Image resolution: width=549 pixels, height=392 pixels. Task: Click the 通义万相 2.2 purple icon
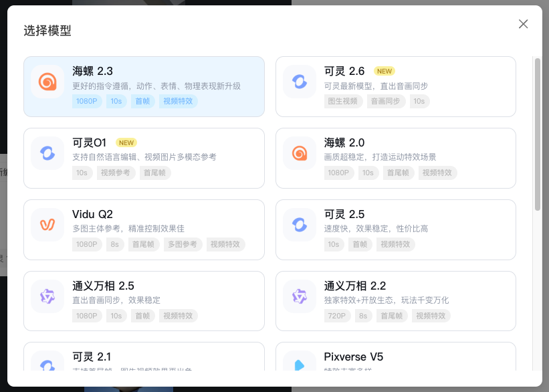coord(300,296)
